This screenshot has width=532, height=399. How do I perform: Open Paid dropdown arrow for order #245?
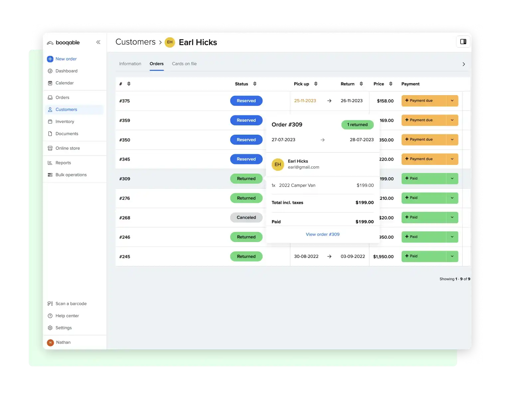452,256
